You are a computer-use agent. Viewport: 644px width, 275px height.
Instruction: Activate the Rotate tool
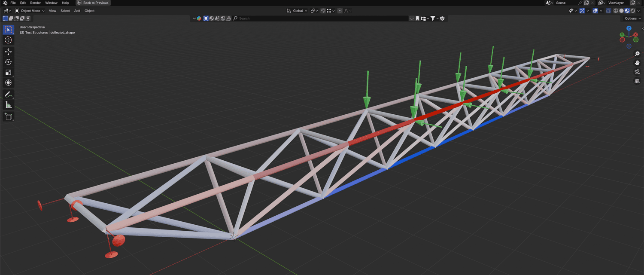pos(9,62)
